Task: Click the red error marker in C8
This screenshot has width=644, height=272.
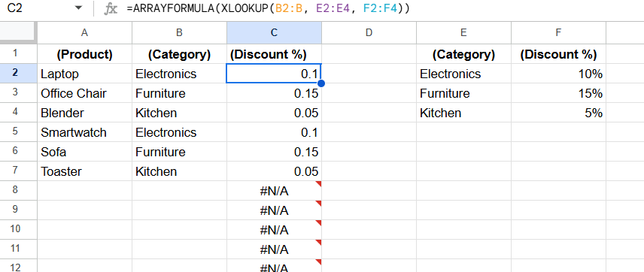Action: (318, 184)
